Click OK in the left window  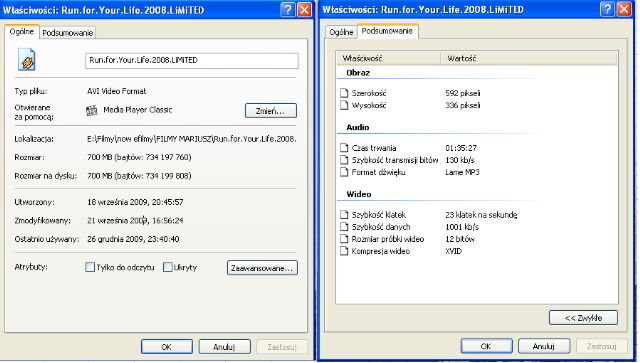(x=167, y=347)
